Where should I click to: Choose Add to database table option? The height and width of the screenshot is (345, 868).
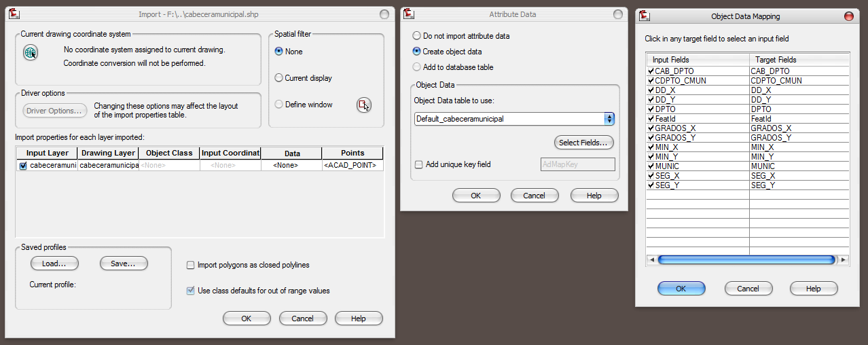tap(417, 67)
